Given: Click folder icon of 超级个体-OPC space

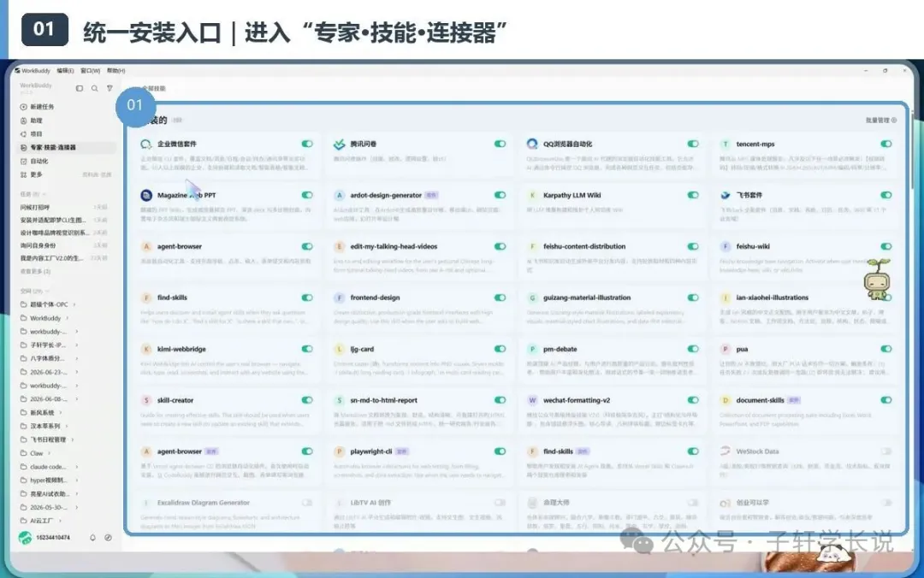Looking at the screenshot, I should point(24,304).
